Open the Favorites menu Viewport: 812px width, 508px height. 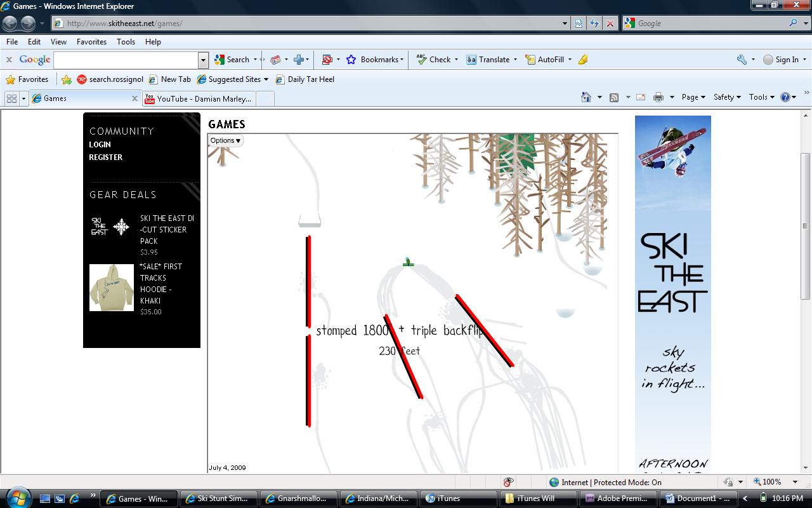point(91,42)
